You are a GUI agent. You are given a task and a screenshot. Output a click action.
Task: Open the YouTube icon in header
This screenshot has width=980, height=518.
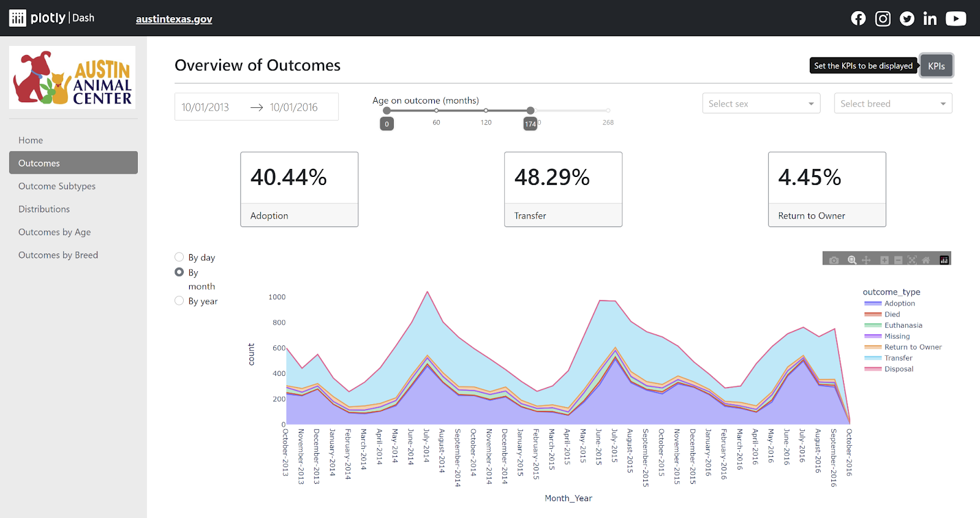956,18
